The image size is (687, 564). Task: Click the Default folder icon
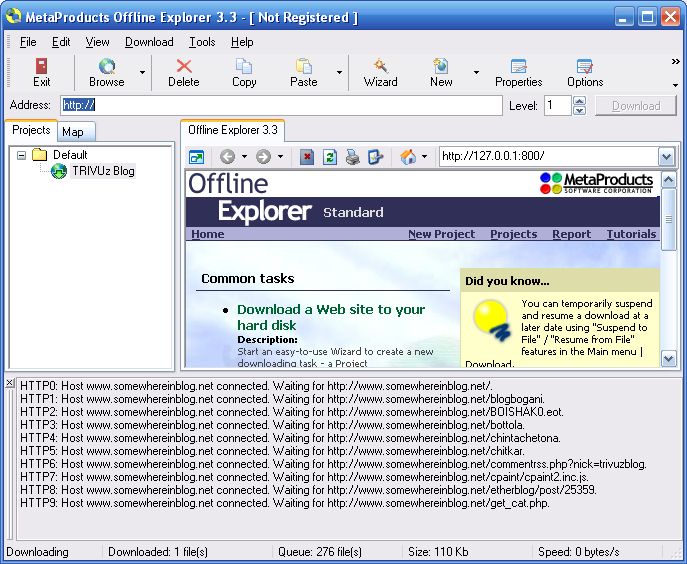click(x=40, y=154)
